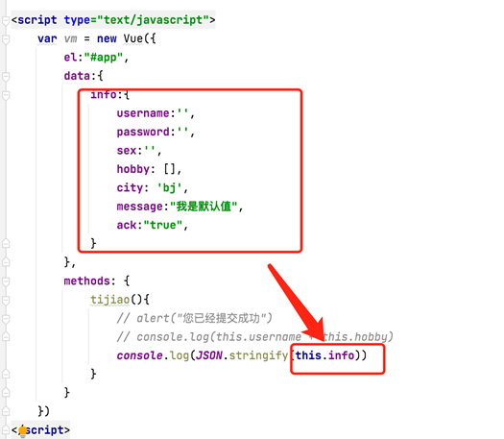Click the 'tijiao' method name
This screenshot has height=439, width=504.
[110, 300]
